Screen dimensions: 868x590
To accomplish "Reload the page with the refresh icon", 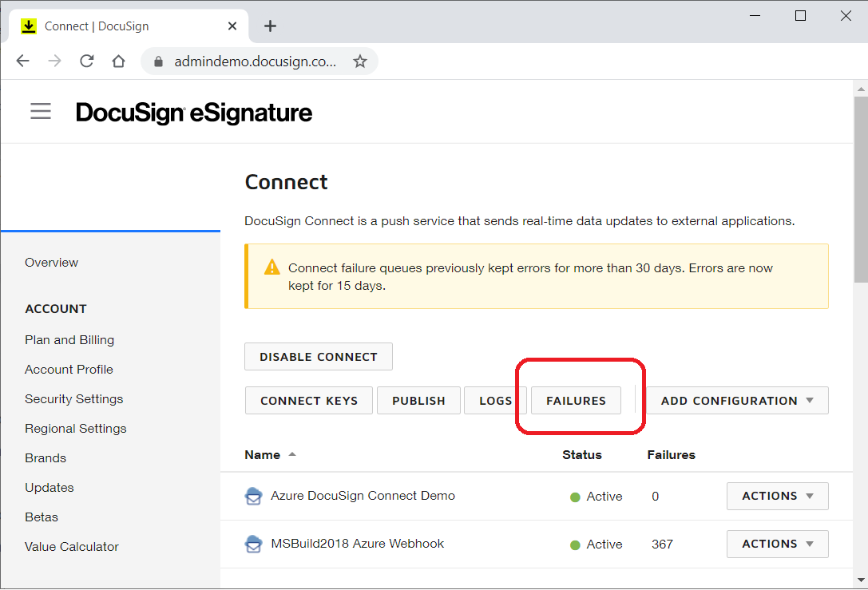I will (x=86, y=61).
